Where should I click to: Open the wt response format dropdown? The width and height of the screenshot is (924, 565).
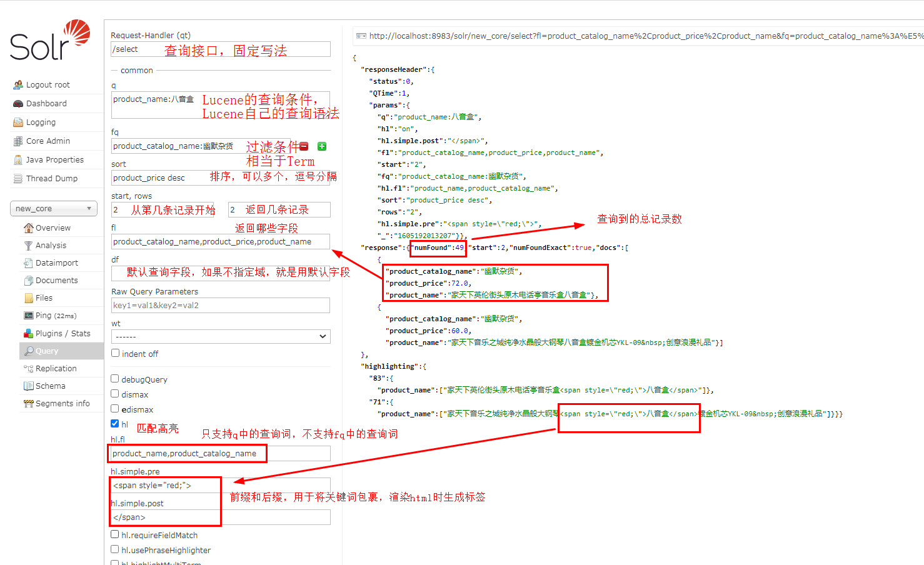point(221,336)
